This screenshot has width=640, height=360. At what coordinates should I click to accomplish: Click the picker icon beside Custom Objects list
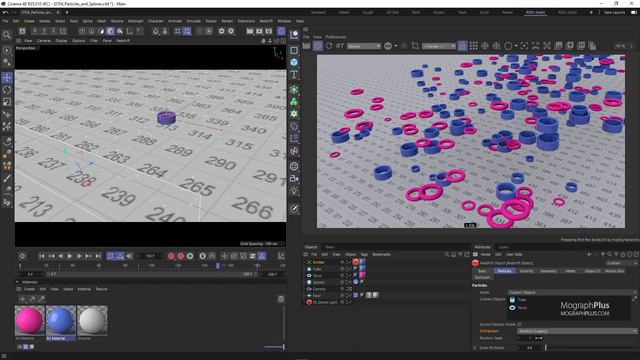[635, 299]
